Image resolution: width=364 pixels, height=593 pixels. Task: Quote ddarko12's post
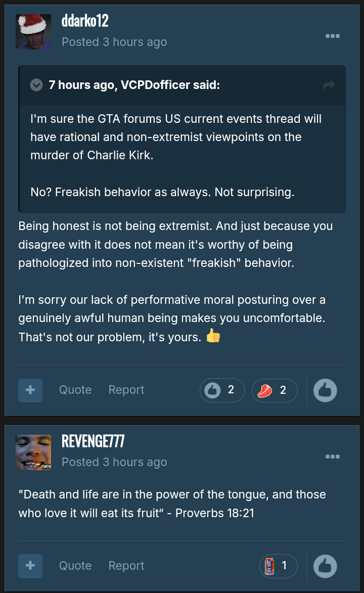[x=75, y=390]
